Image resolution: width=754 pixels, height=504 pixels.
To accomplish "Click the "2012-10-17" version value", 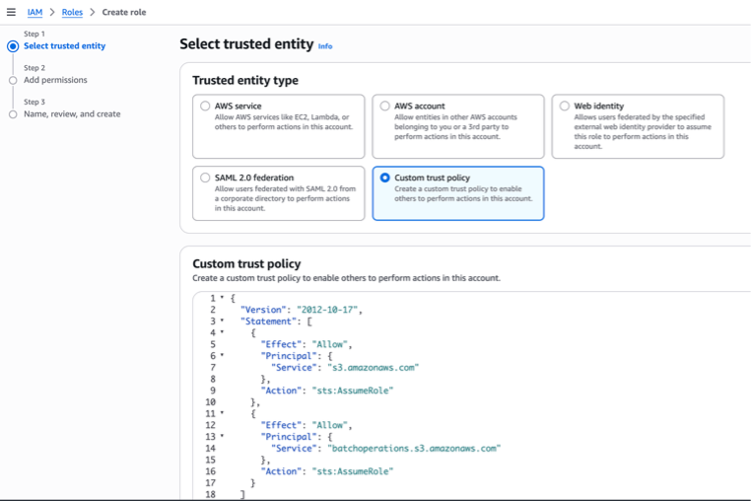I will click(327, 310).
